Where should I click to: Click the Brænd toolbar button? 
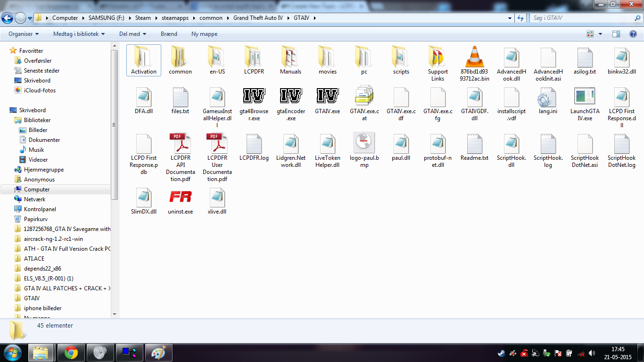169,34
